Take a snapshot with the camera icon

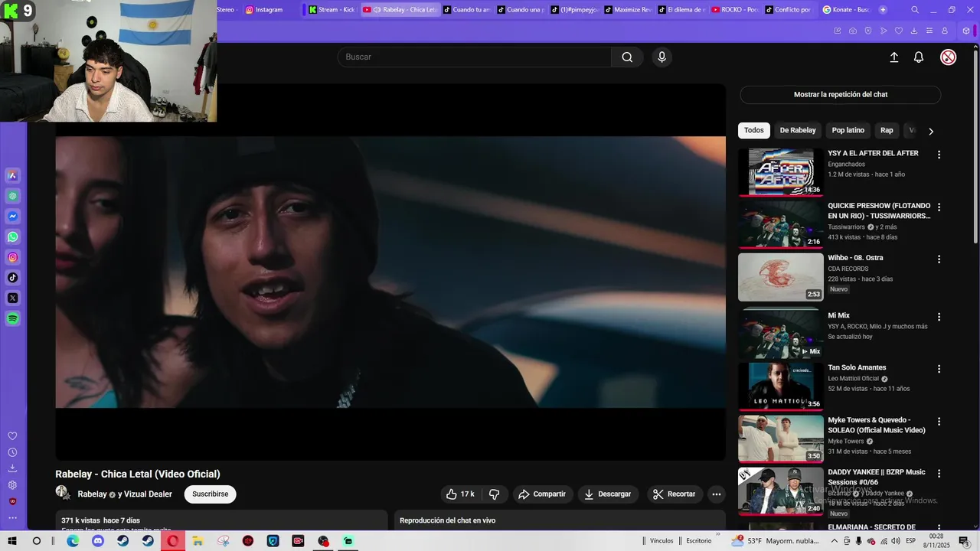point(853,31)
